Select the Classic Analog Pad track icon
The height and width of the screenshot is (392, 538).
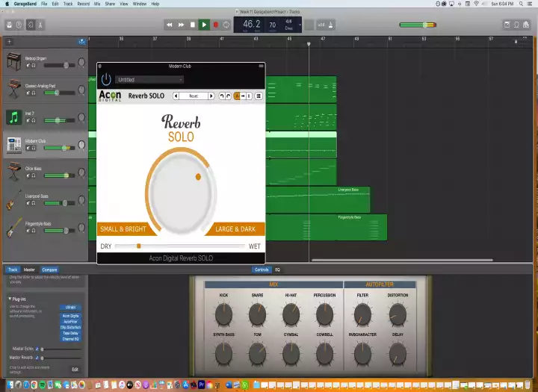[x=13, y=89]
